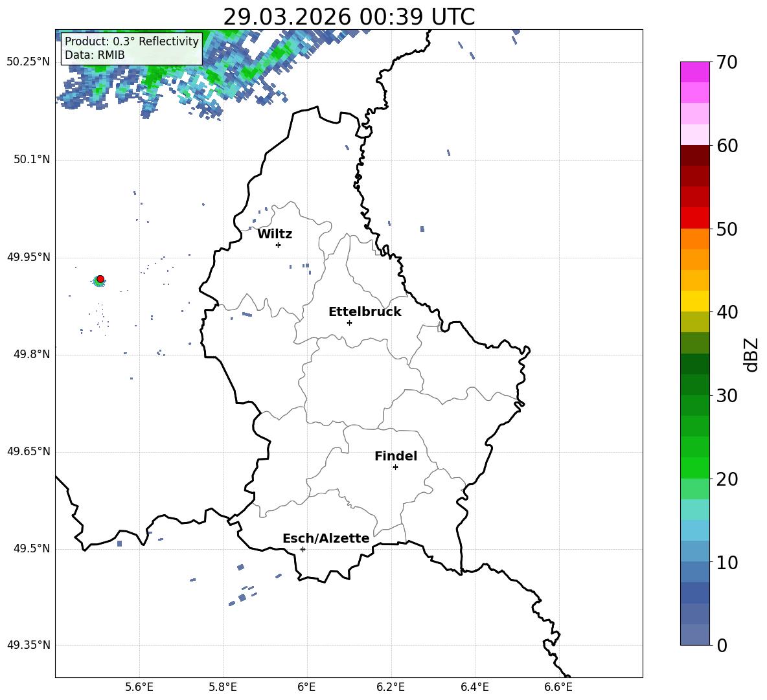
Task: Click the 6.6°E longitude label
Action: 558,687
